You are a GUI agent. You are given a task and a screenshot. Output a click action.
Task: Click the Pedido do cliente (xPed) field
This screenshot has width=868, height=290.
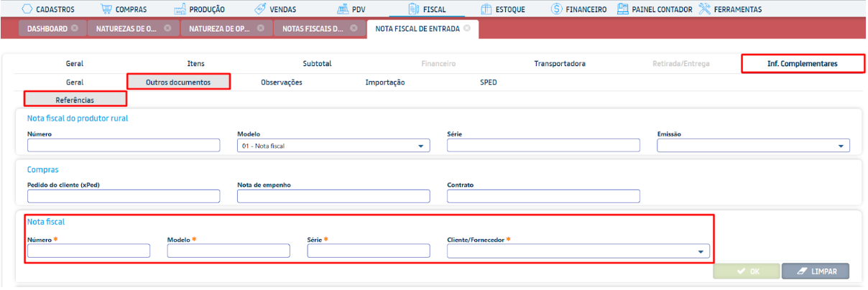123,197
